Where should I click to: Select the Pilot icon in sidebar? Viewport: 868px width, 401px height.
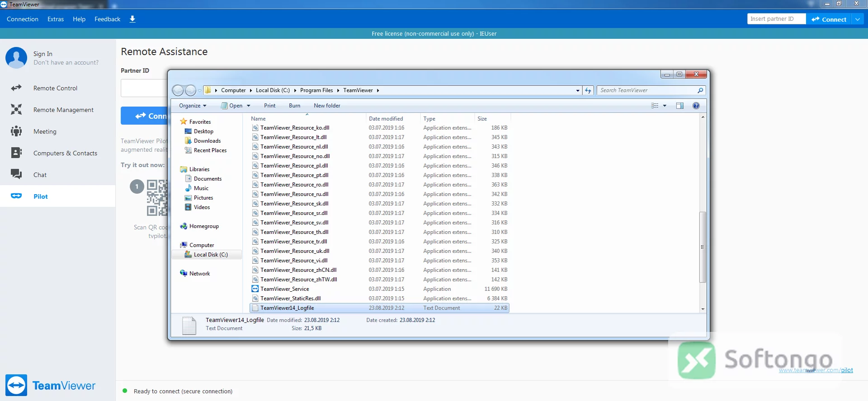tap(16, 196)
